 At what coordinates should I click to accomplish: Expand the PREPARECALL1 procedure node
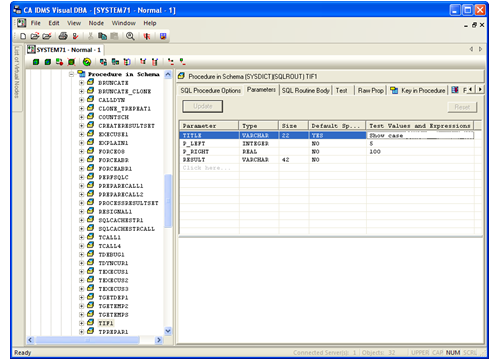[x=81, y=186]
